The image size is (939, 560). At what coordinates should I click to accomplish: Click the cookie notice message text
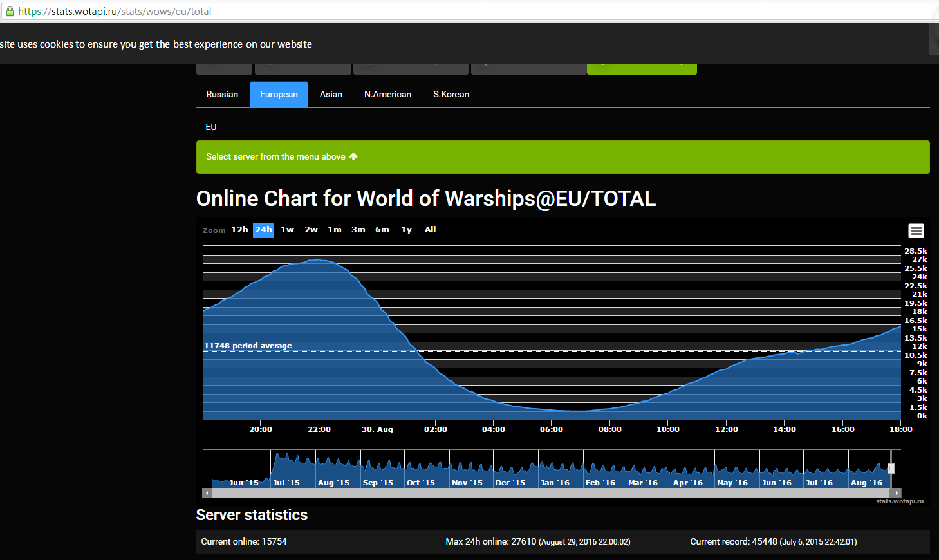[156, 44]
